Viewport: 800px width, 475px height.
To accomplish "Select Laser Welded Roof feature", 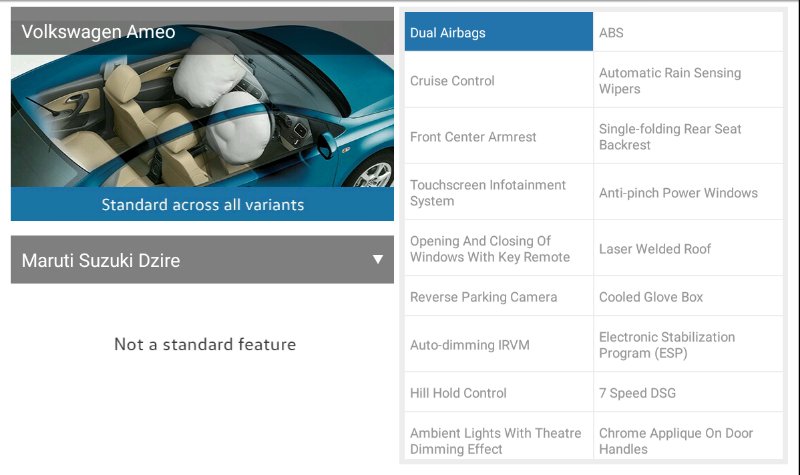I will (x=688, y=248).
